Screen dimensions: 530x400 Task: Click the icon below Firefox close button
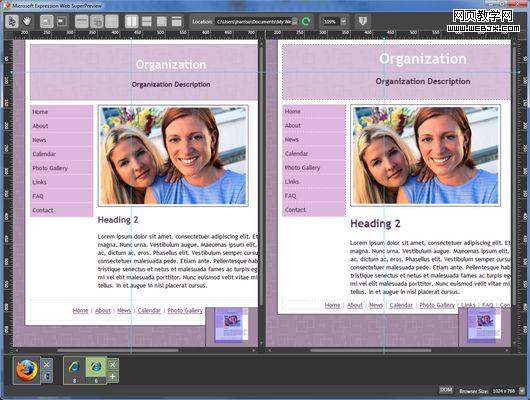point(47,376)
